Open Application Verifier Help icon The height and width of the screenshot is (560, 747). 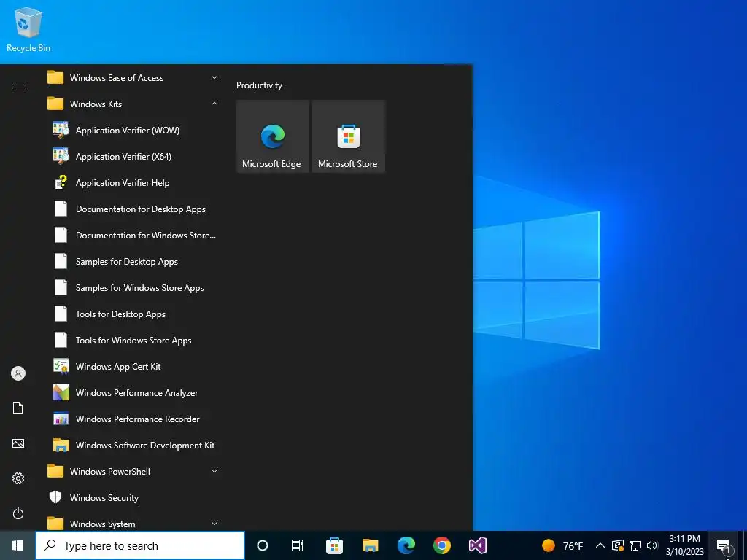(x=61, y=182)
